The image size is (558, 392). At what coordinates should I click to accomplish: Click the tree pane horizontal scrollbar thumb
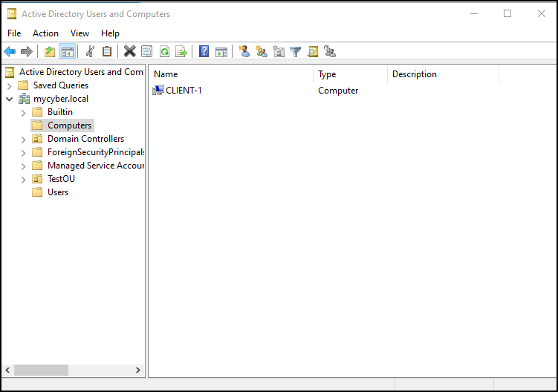(41, 370)
